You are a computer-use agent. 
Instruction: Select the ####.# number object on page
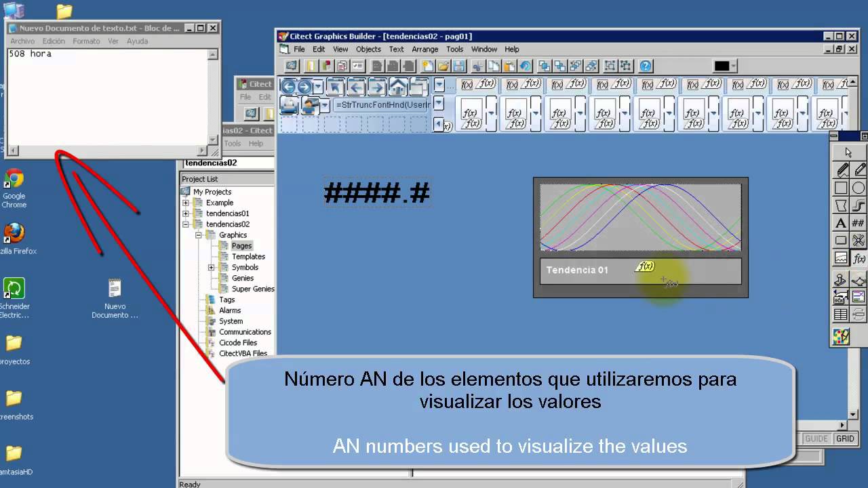coord(377,193)
